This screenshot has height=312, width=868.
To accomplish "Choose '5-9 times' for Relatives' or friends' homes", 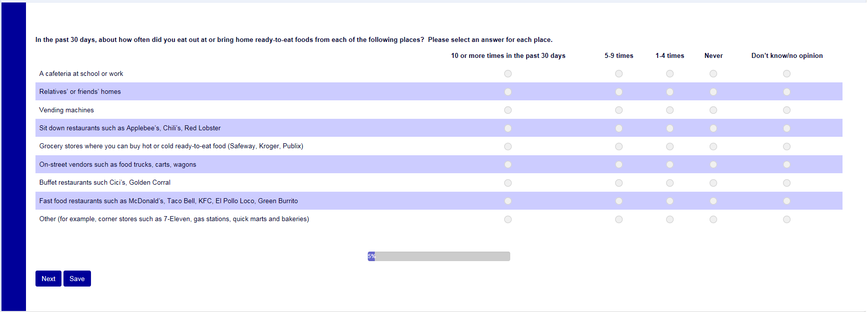I will (x=619, y=92).
